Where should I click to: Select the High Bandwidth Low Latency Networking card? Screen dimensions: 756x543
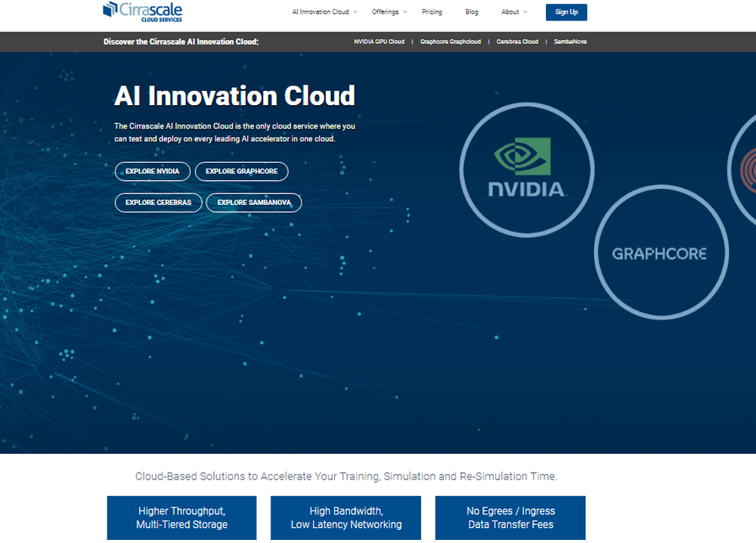tap(345, 518)
